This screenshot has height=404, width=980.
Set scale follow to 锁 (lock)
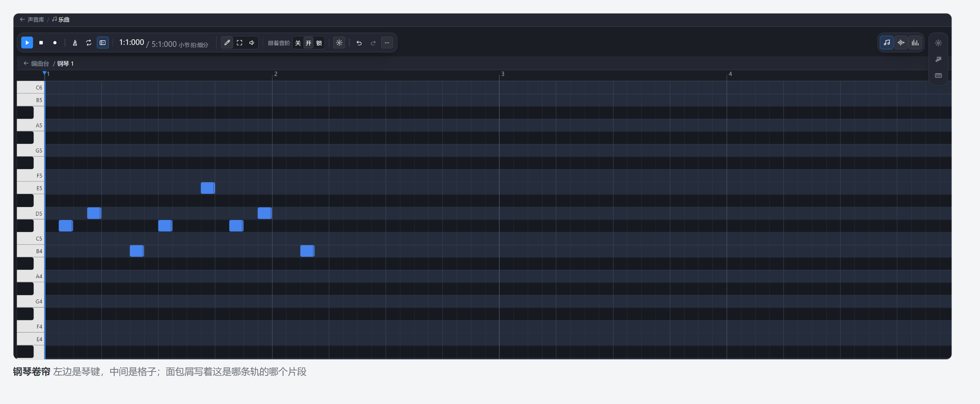click(x=319, y=43)
